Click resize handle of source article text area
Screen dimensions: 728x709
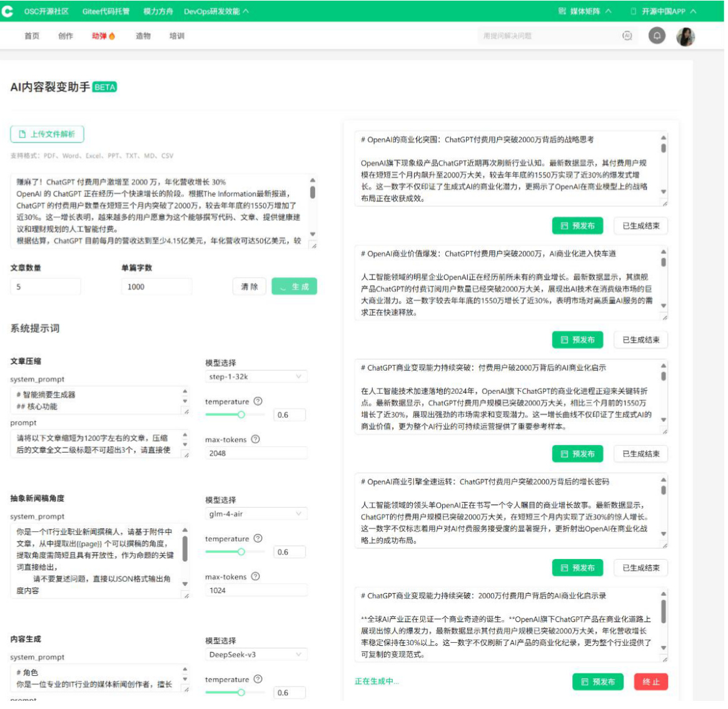[x=316, y=248]
